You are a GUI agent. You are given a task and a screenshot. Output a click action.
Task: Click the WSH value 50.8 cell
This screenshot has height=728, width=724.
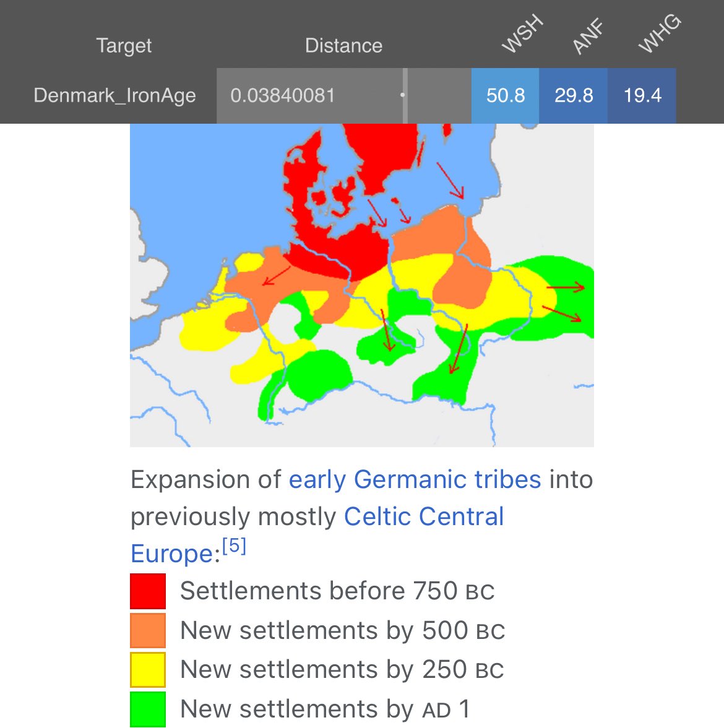point(506,96)
